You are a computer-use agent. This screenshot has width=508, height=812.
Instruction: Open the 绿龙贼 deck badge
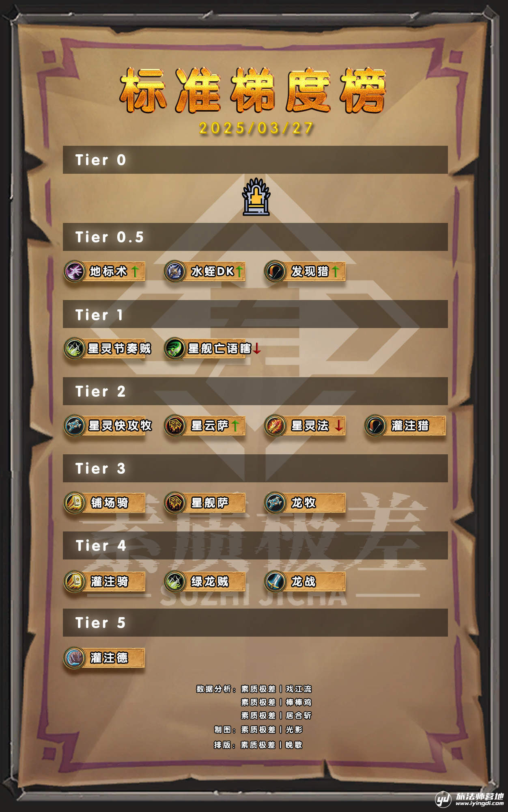204,581
